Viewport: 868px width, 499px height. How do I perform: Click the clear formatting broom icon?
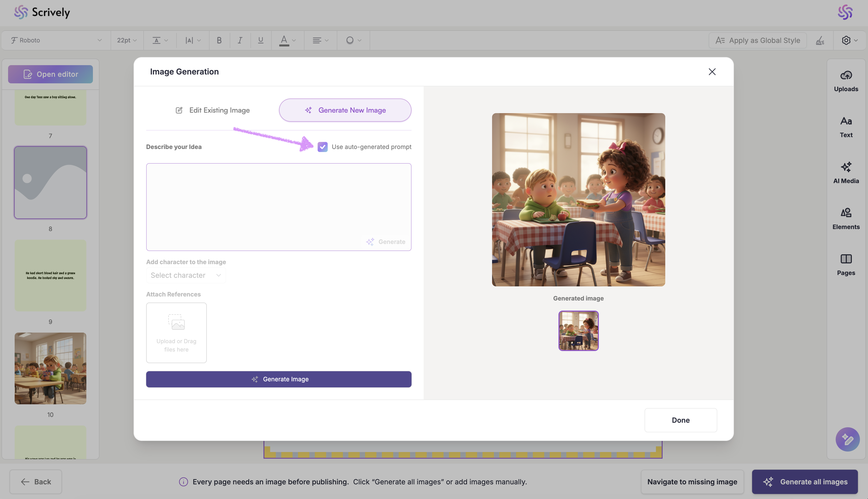click(820, 40)
